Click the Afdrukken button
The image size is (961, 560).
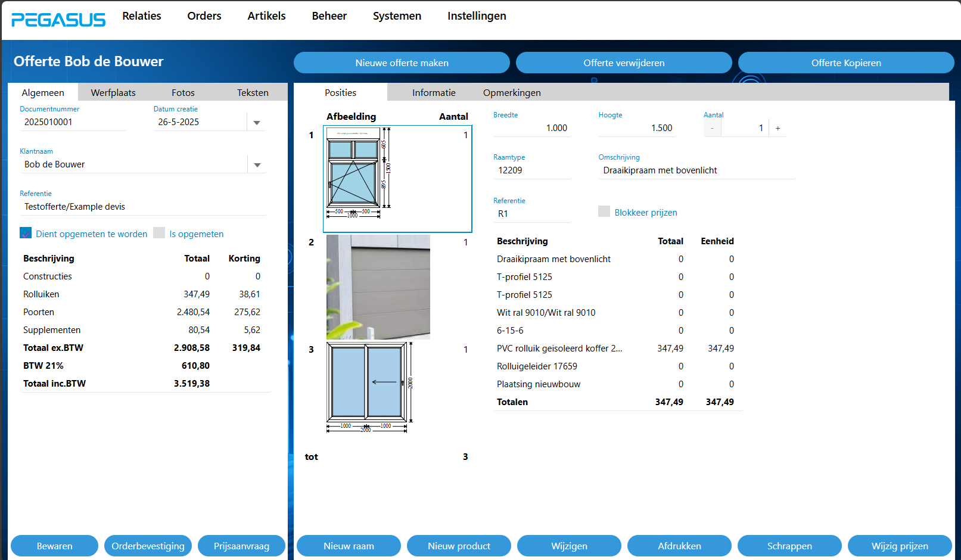[679, 546]
